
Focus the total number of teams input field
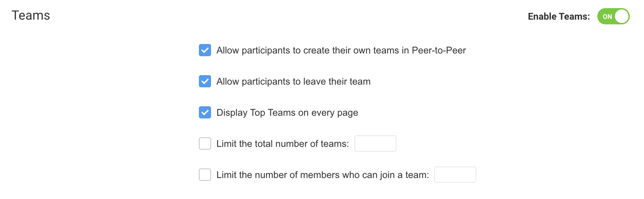click(x=375, y=143)
